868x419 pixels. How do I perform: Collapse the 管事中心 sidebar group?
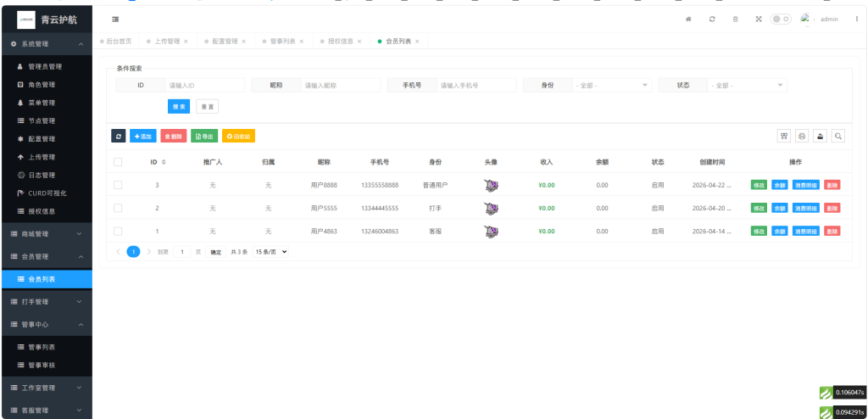(x=46, y=324)
